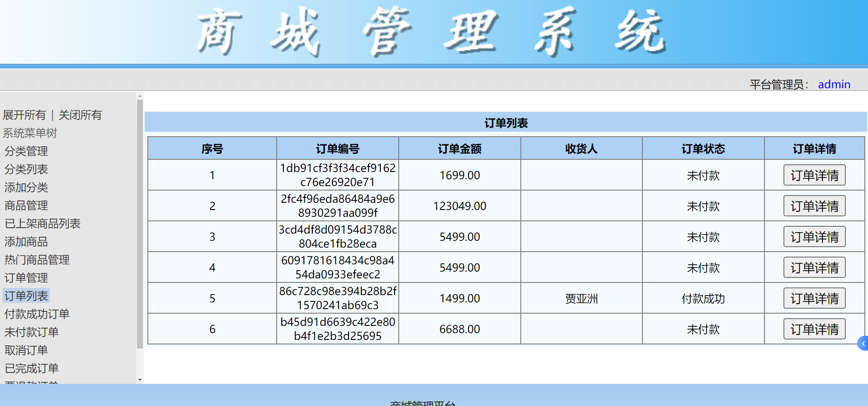Image resolution: width=868 pixels, height=406 pixels.
Task: Click sidebar scrollbar down arrow
Action: (x=140, y=380)
